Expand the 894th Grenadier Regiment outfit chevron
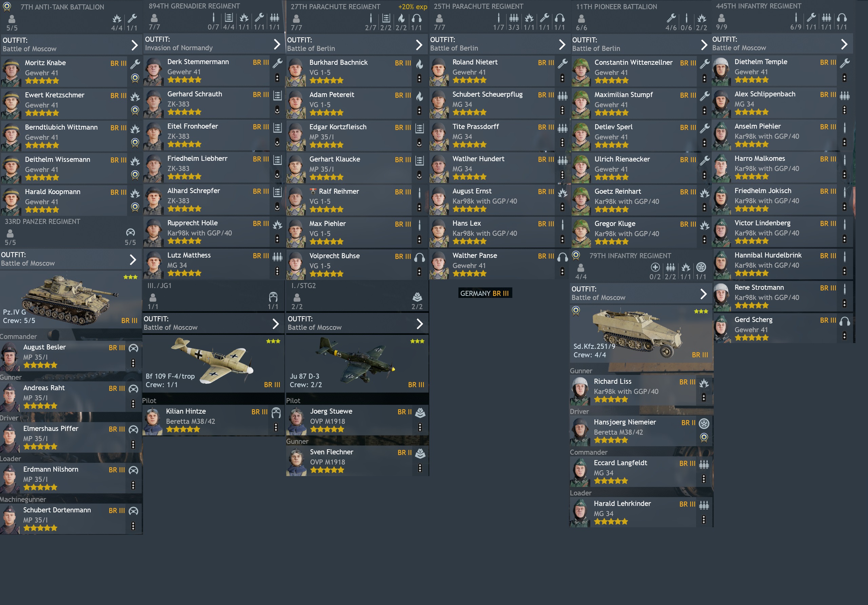 click(277, 44)
